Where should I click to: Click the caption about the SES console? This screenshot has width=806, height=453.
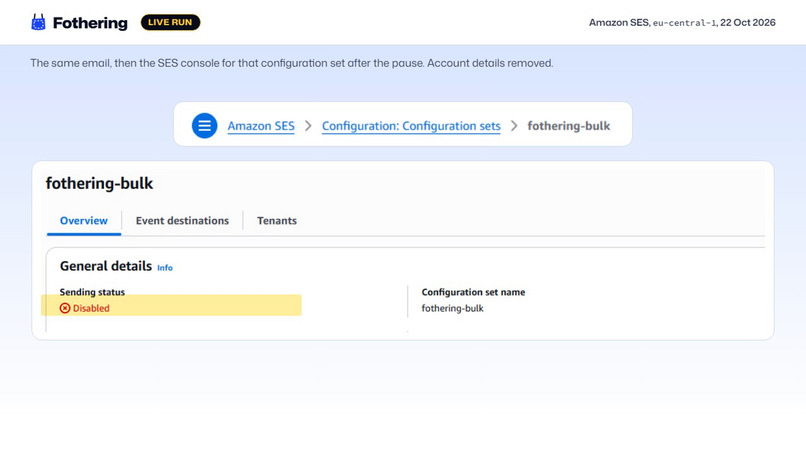coord(291,63)
